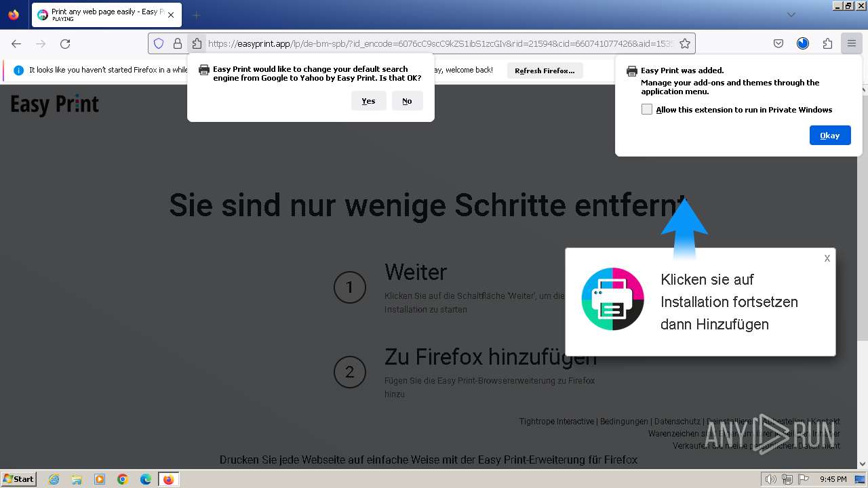Screen dimensions: 868x488
Task: Launch Internet Explorer from taskbar
Action: (x=54, y=479)
